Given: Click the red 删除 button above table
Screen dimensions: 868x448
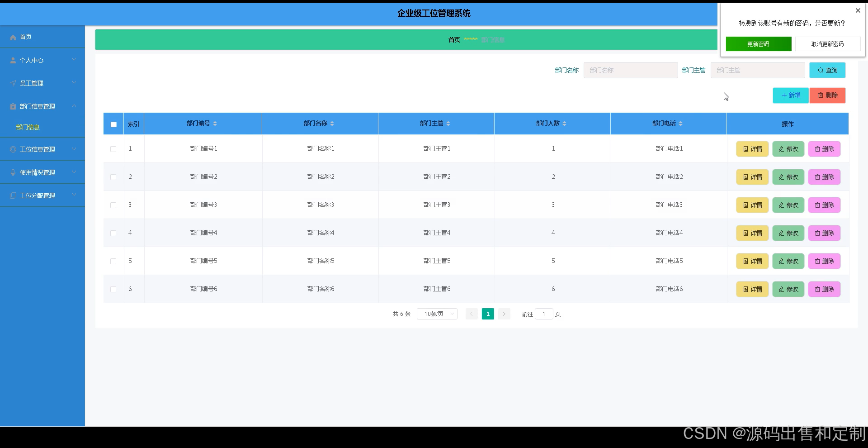Looking at the screenshot, I should tap(828, 95).
